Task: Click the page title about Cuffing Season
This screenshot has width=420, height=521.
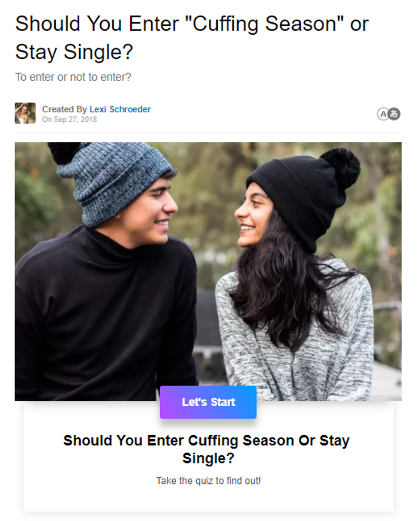Action: (192, 38)
